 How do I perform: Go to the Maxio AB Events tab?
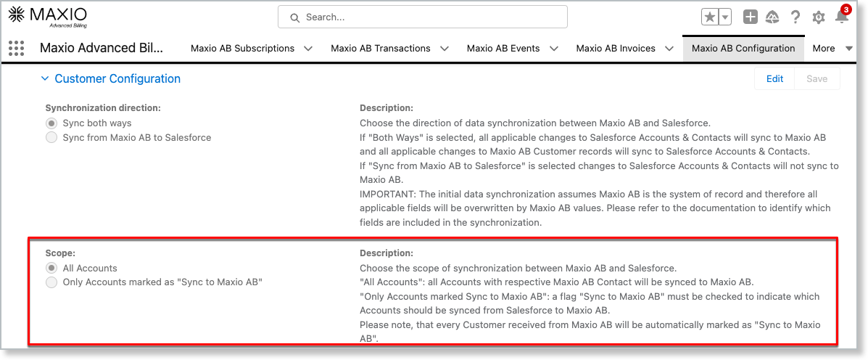503,49
